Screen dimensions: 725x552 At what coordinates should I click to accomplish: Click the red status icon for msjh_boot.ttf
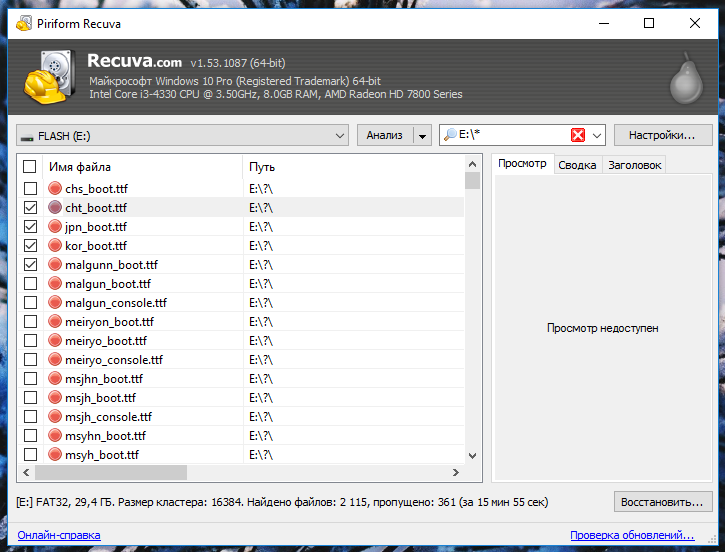pyautogui.click(x=55, y=397)
